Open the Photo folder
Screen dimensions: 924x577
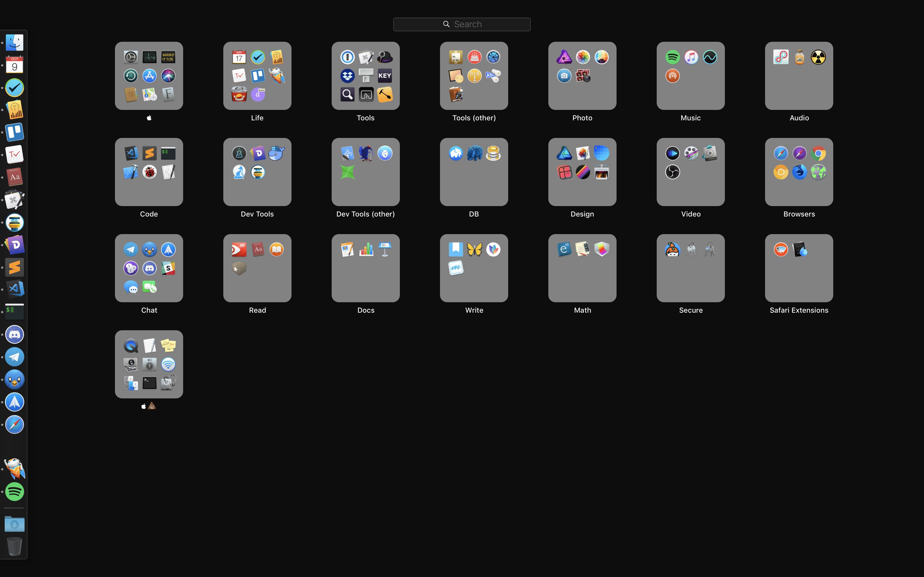(582, 76)
